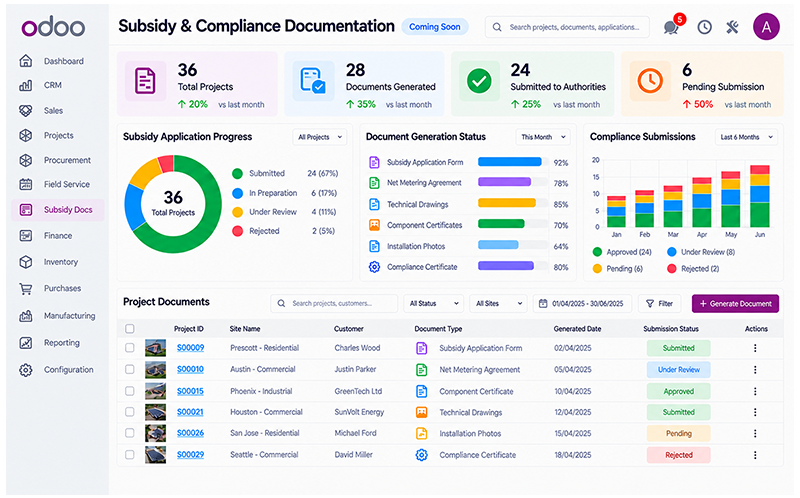Click the Generate Document button
800x498 pixels.
(735, 303)
